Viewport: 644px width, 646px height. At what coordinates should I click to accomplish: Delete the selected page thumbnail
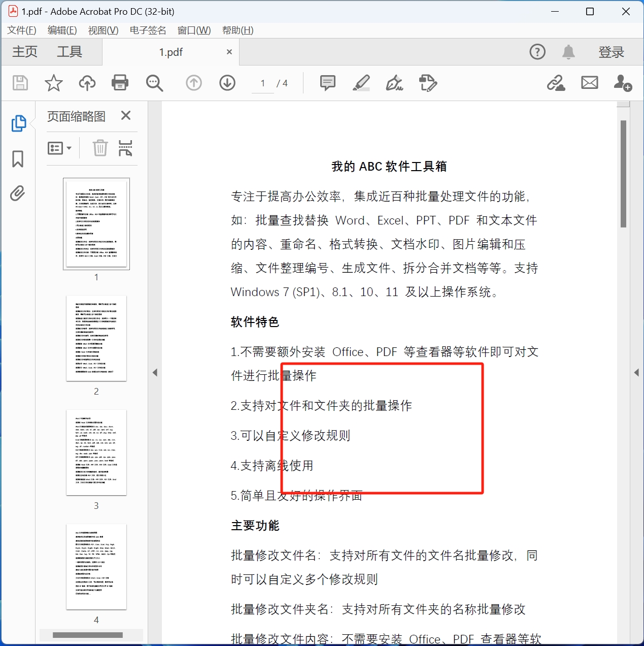point(100,148)
